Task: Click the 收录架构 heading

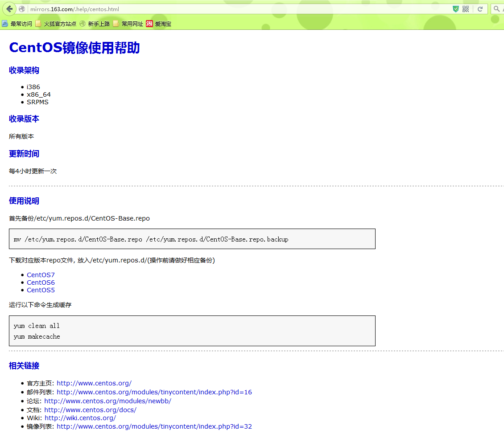Action: 24,70
